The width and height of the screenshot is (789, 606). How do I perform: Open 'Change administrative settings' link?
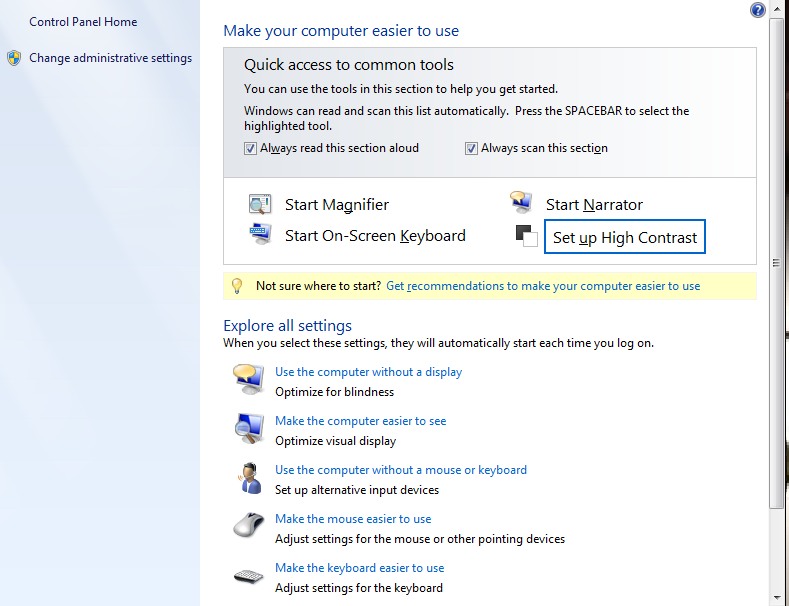point(110,58)
